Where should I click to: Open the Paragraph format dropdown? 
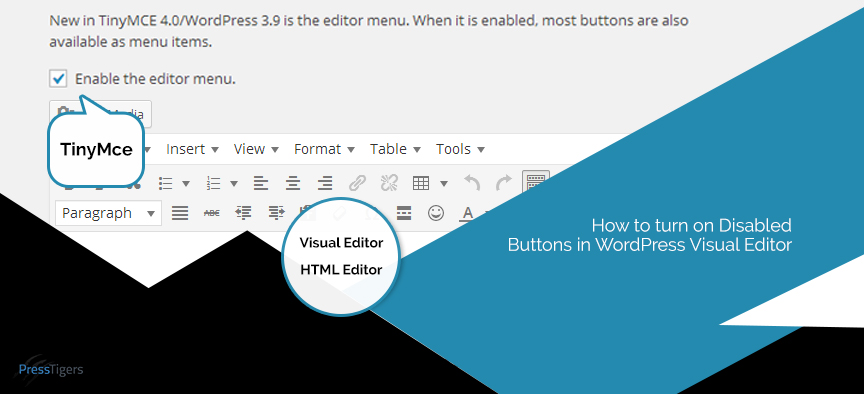pyautogui.click(x=109, y=213)
